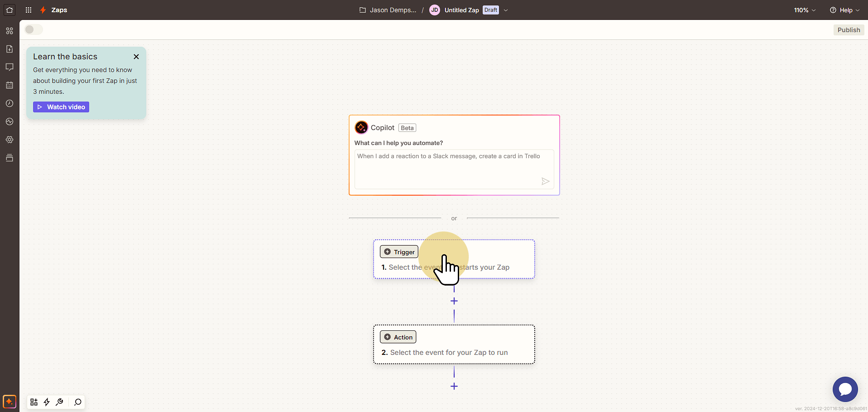Open Zap history clock icon in sidebar
The height and width of the screenshot is (412, 868).
click(x=10, y=103)
